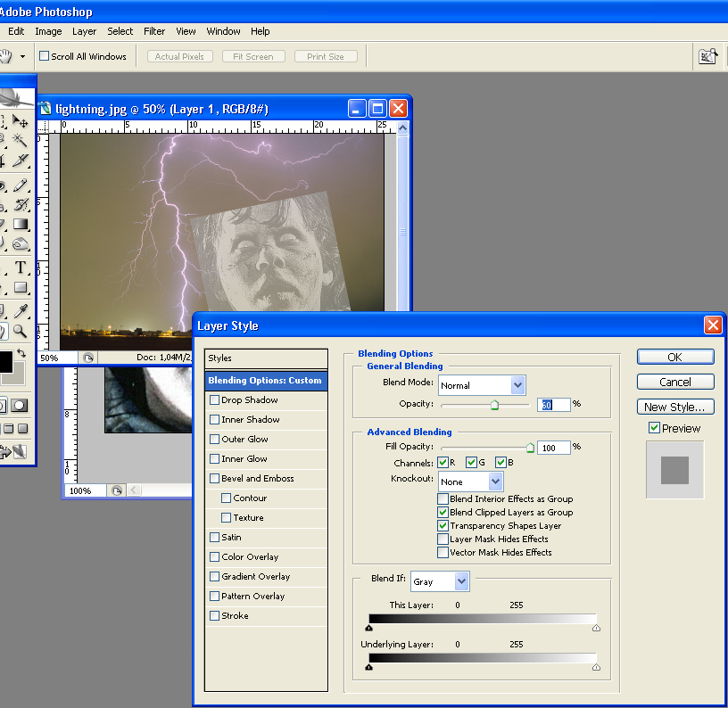Select the Eyedropper tool
The height and width of the screenshot is (708, 728).
click(x=20, y=311)
